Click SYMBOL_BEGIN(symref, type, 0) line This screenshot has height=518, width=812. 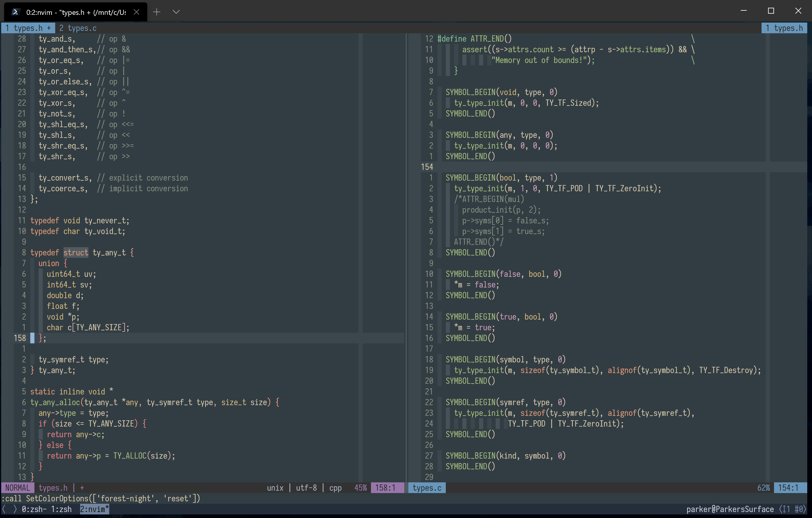click(x=505, y=402)
